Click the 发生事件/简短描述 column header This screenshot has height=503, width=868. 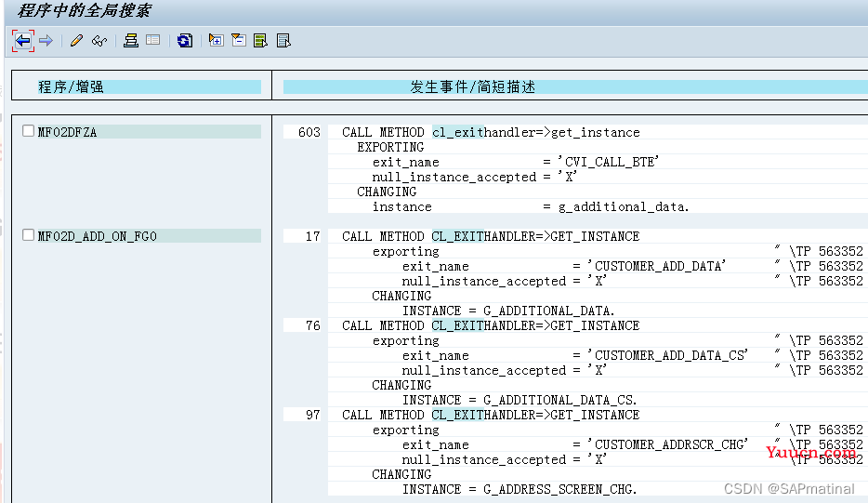472,87
